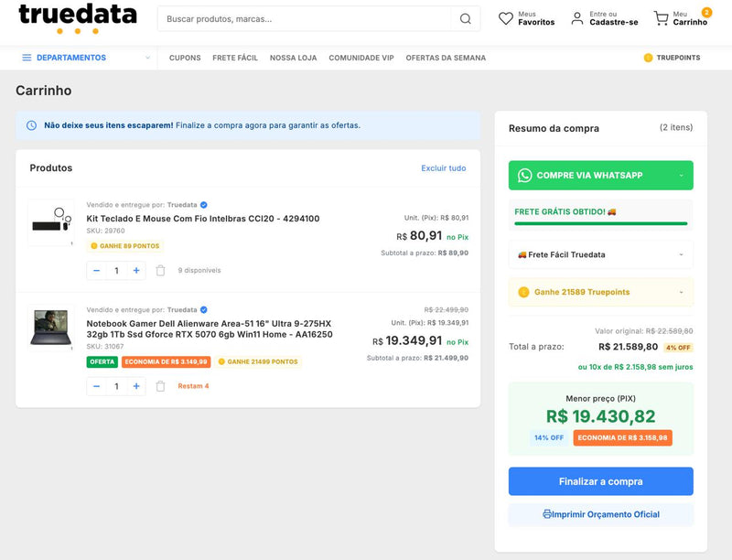Increase quantity of Intelbras keyboard kit
732x560 pixels.
136,271
